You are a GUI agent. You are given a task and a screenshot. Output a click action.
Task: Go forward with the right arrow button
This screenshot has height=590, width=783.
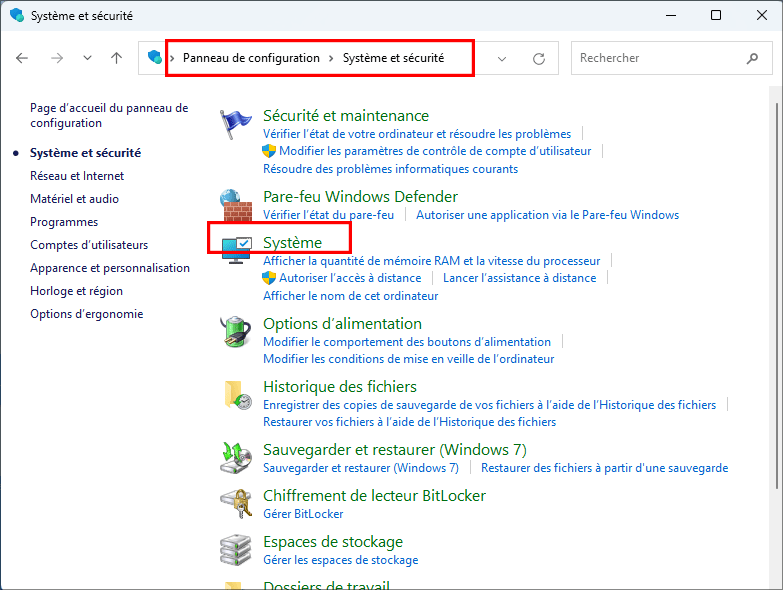(57, 58)
